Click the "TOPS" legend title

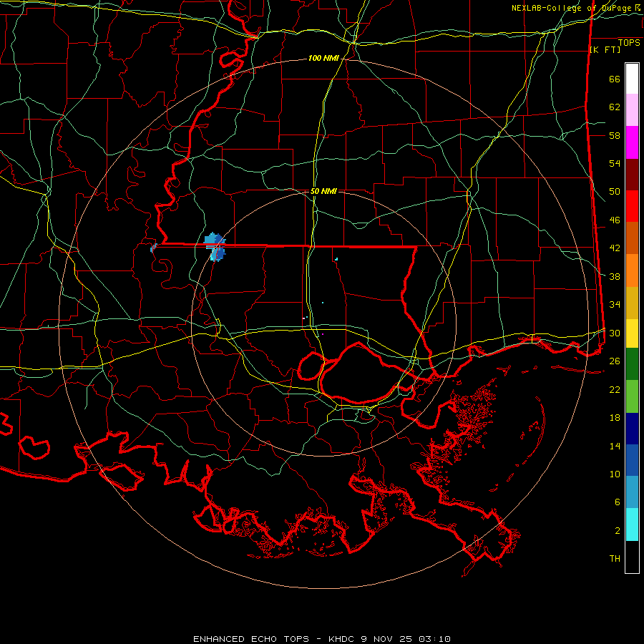[x=629, y=43]
